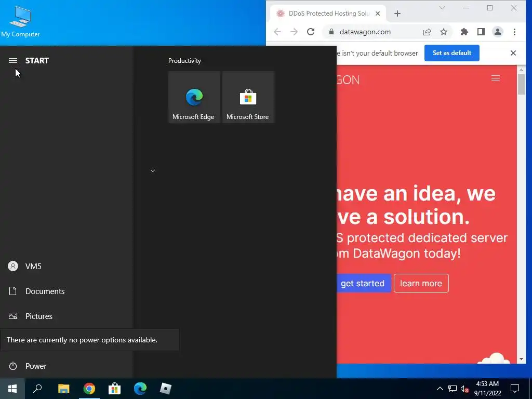Select the DDoS Protected Hosting tab
Image resolution: width=532 pixels, height=399 pixels.
tap(328, 14)
